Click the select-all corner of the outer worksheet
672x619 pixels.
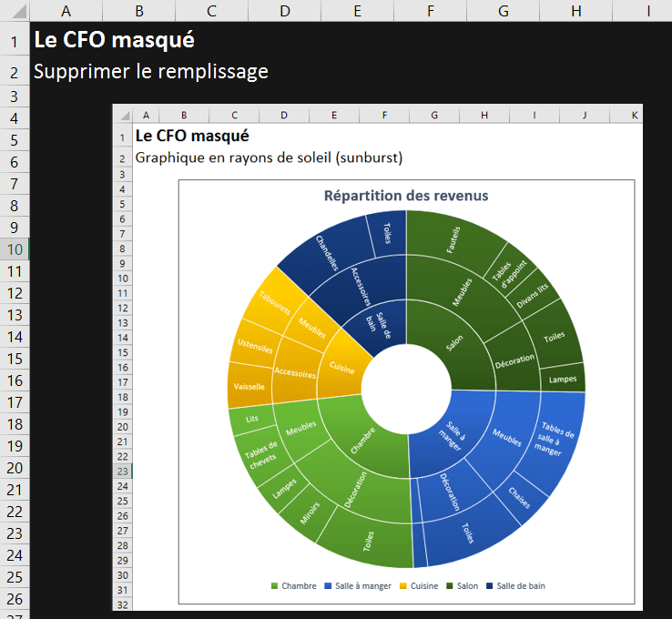point(15,10)
